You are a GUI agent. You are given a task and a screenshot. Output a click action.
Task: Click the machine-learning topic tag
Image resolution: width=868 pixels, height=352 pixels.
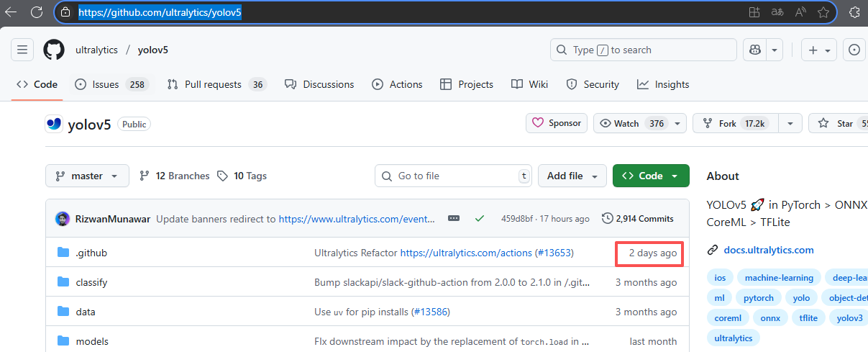point(779,278)
